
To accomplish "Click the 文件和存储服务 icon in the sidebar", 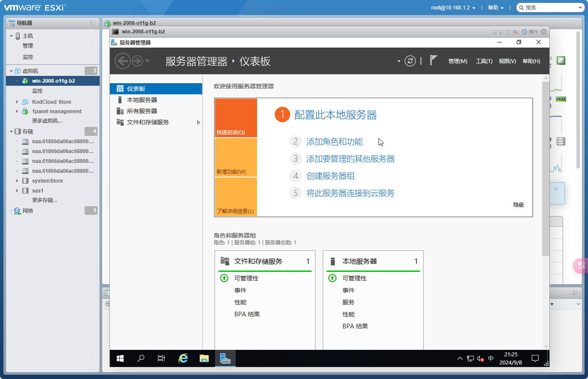I will click(120, 122).
